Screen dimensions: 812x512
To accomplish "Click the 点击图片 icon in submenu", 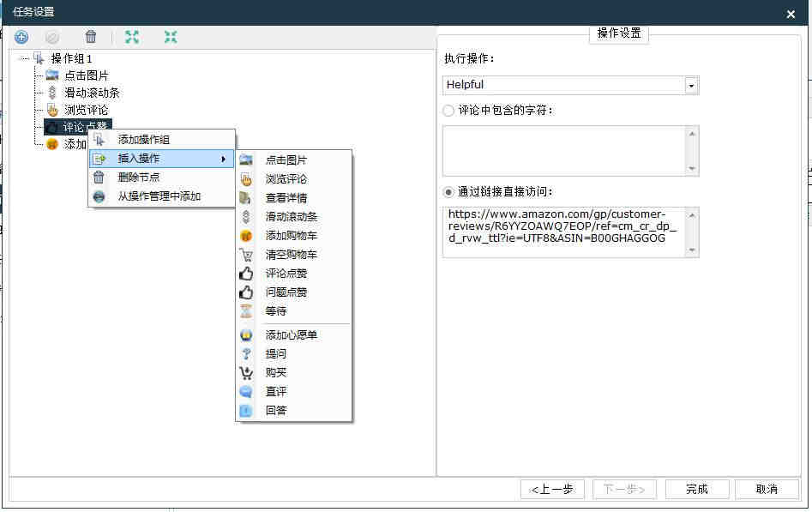I will 246,160.
